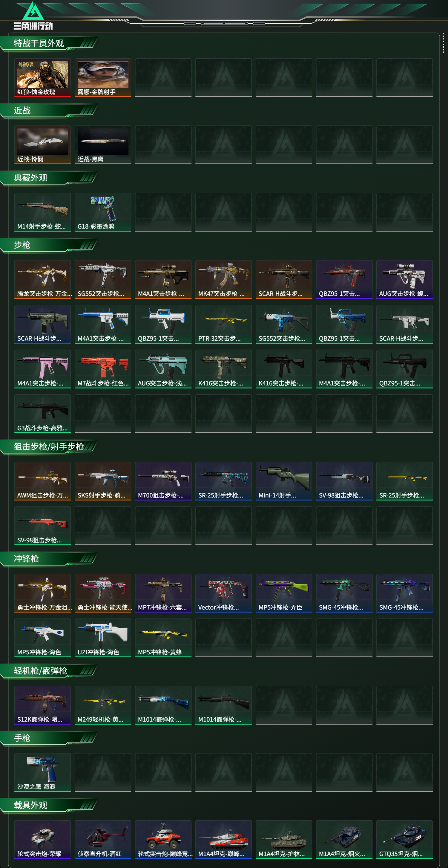Choose the 近战-怜悯 melee knife
The image size is (448, 868).
click(42, 145)
